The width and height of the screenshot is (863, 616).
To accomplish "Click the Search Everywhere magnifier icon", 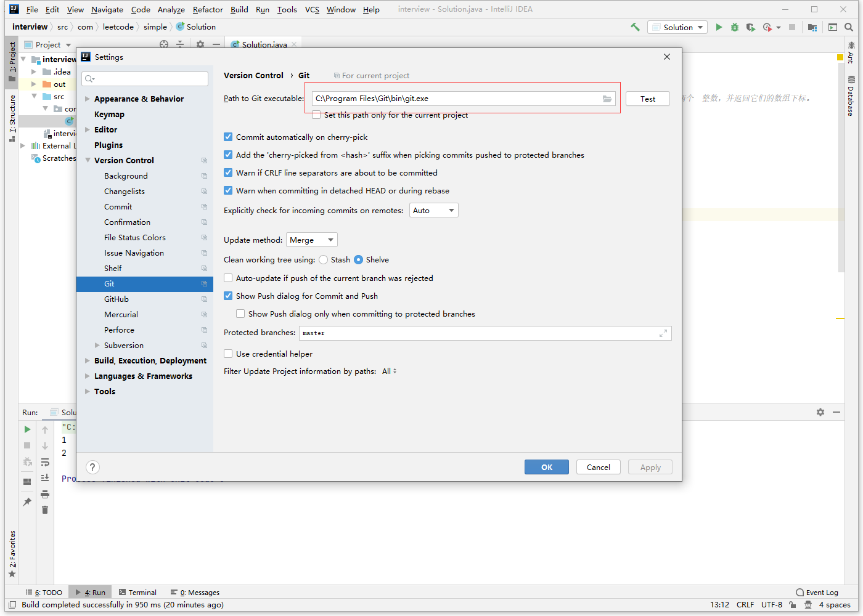I will pos(849,27).
